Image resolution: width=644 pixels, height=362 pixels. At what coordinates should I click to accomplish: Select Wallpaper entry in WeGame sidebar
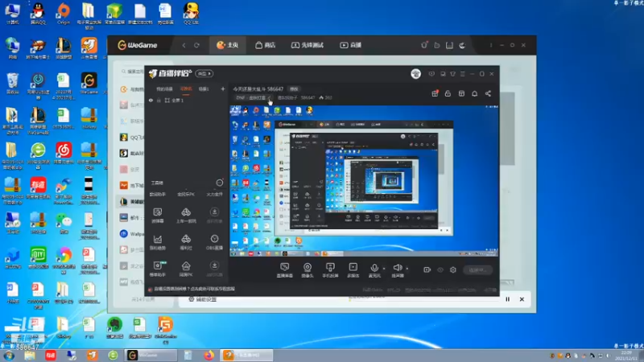[x=132, y=233]
